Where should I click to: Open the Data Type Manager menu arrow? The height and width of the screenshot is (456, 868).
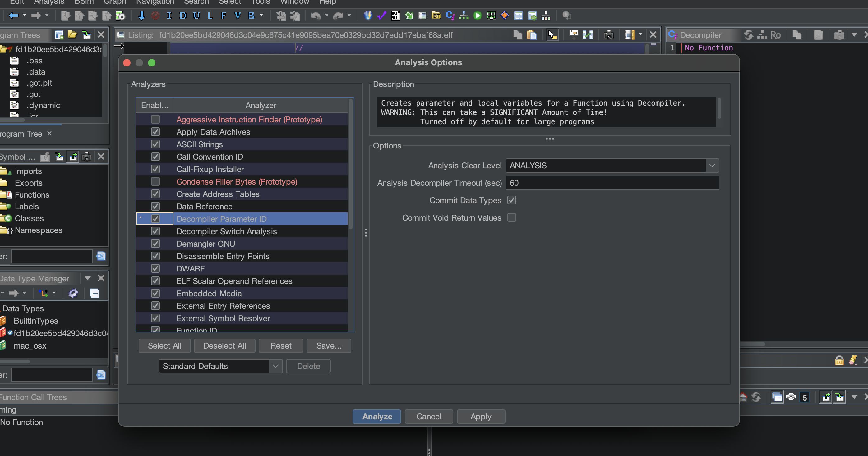(x=88, y=278)
